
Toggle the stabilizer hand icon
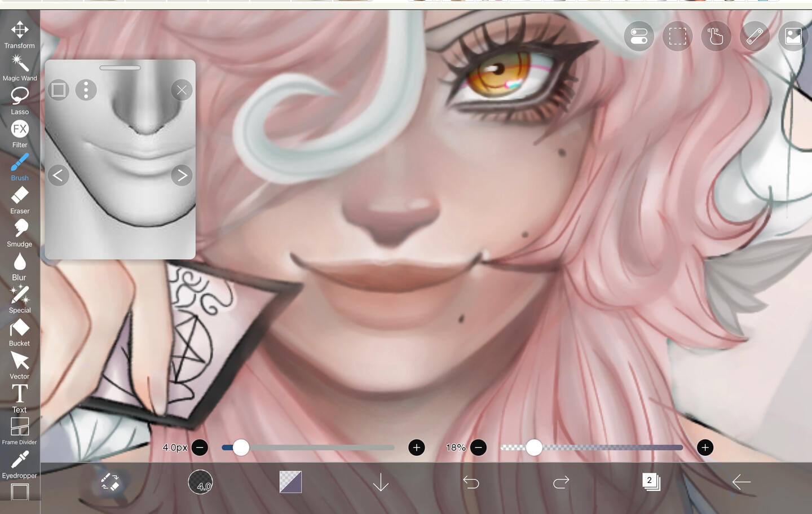716,37
